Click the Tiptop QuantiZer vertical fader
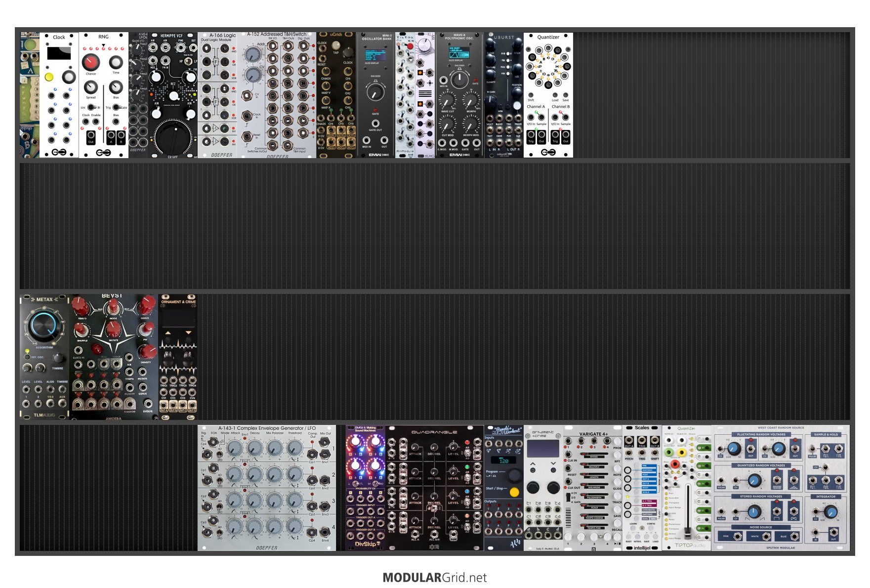Screen dimensions: 870x588 coord(687,511)
